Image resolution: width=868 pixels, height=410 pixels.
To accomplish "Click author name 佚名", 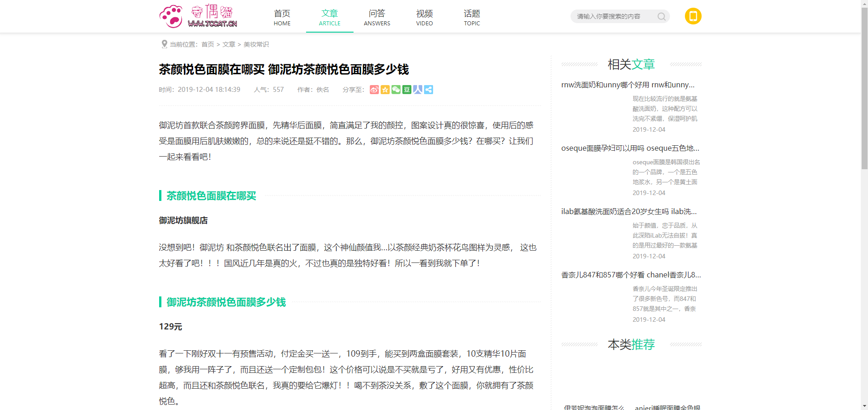I will click(x=323, y=90).
